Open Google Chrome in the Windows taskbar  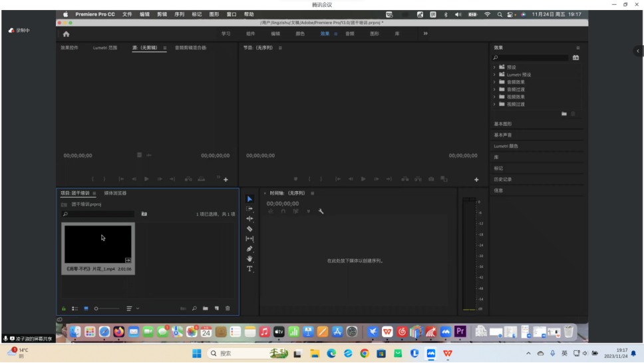[x=365, y=354]
